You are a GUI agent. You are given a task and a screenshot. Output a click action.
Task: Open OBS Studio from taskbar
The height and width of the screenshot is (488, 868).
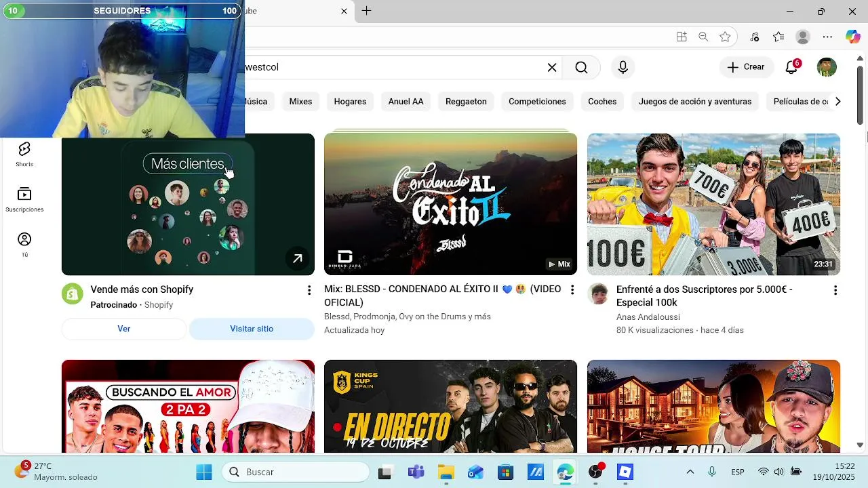click(x=595, y=472)
